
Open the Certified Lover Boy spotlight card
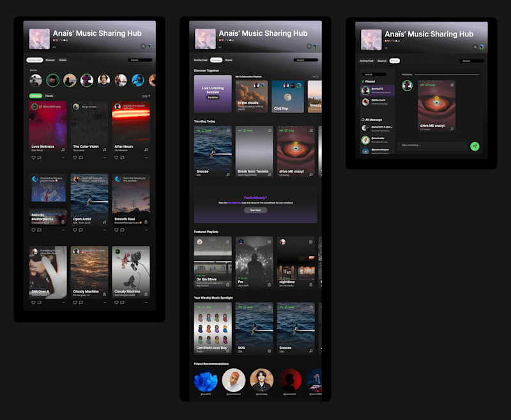(213, 329)
